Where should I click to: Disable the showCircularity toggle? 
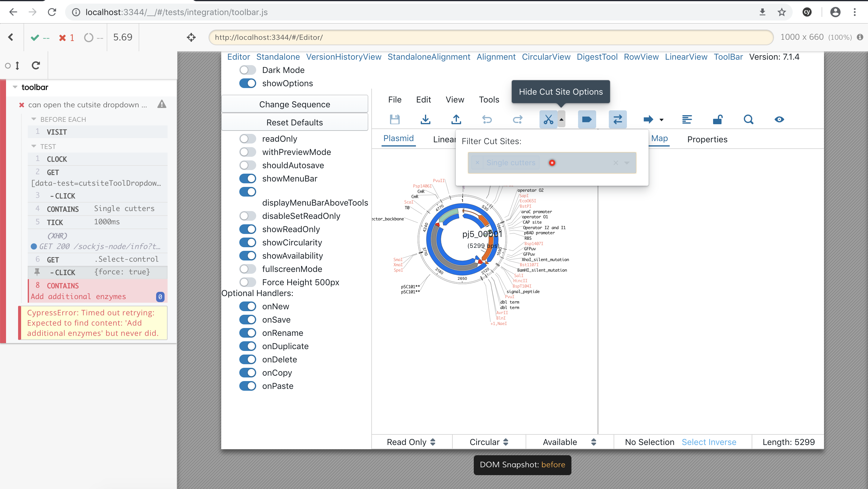coord(248,242)
